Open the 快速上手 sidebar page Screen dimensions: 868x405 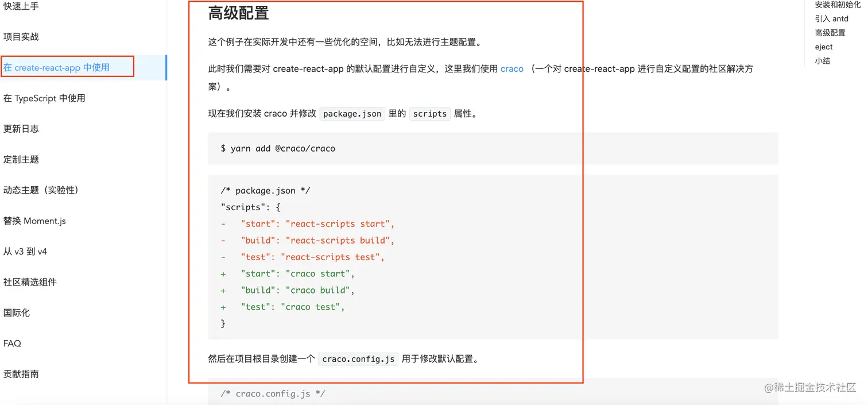[21, 6]
